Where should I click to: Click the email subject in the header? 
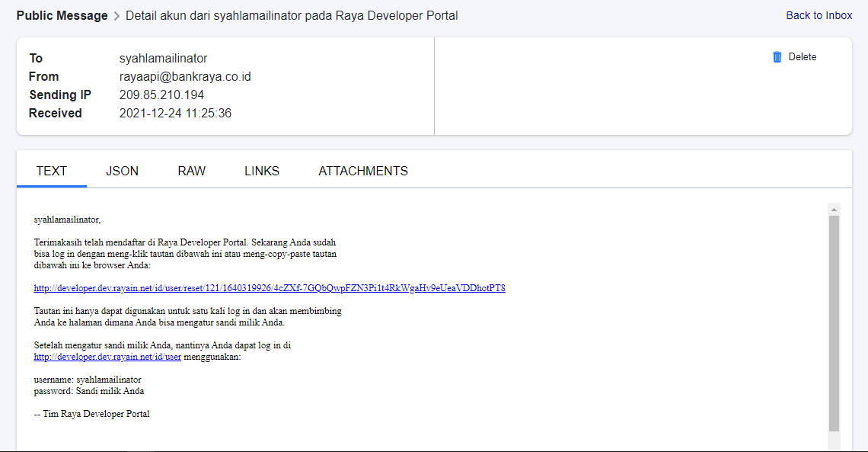click(292, 15)
